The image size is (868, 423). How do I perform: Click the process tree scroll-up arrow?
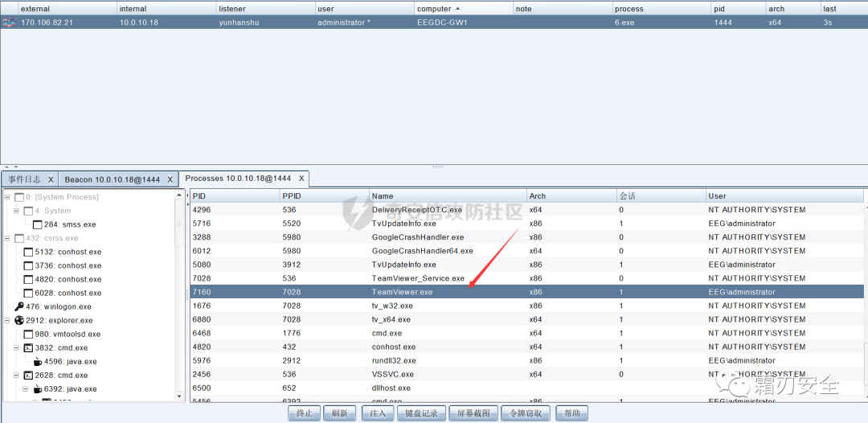pyautogui.click(x=179, y=195)
